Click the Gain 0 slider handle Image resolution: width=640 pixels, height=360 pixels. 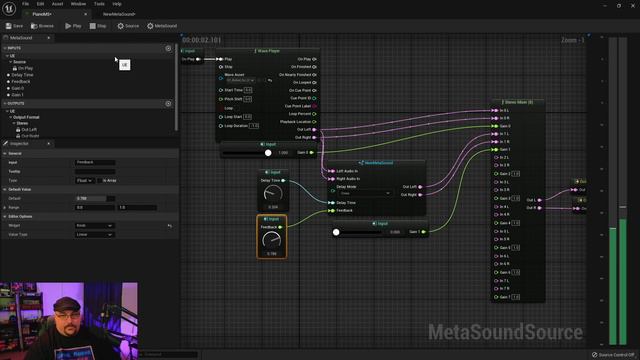pos(268,153)
